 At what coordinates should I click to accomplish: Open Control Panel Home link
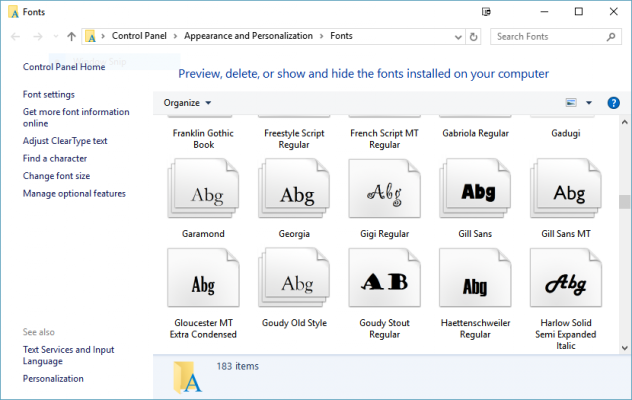point(64,67)
